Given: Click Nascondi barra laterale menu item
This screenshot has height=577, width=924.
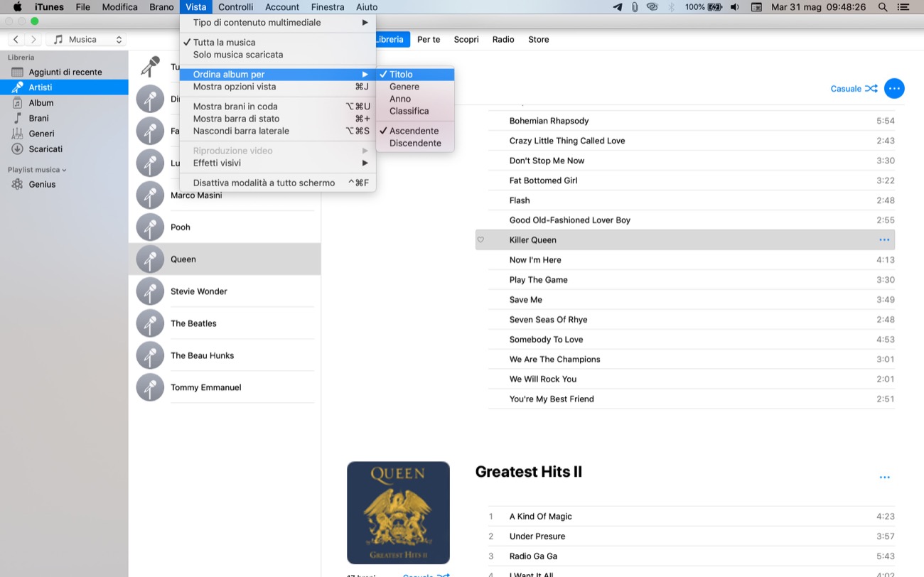Looking at the screenshot, I should (278, 131).
